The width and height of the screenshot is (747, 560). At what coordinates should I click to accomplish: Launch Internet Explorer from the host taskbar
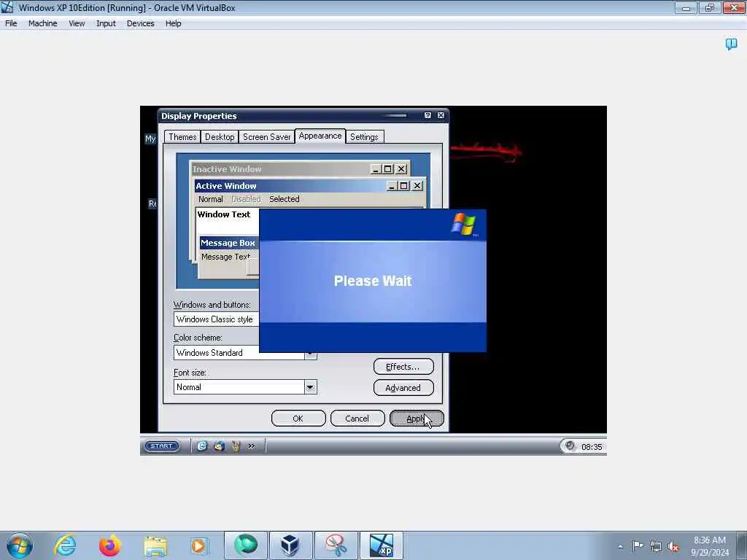pyautogui.click(x=65, y=545)
